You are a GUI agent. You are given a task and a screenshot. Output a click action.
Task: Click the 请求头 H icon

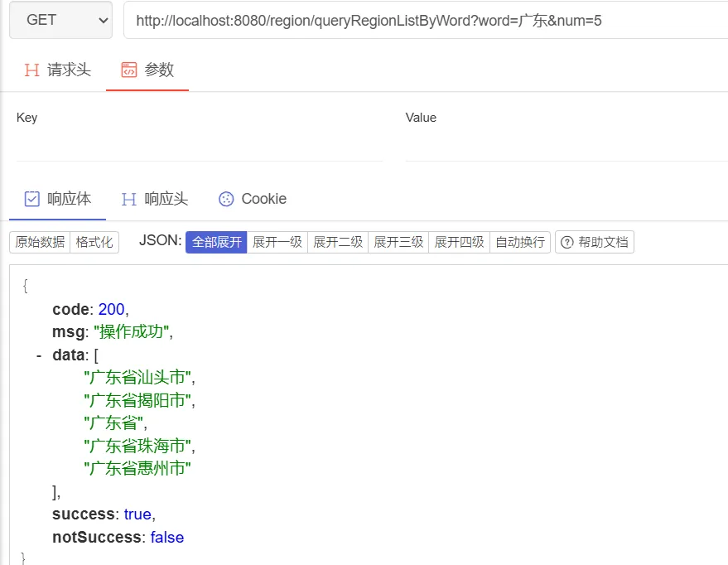(32, 70)
